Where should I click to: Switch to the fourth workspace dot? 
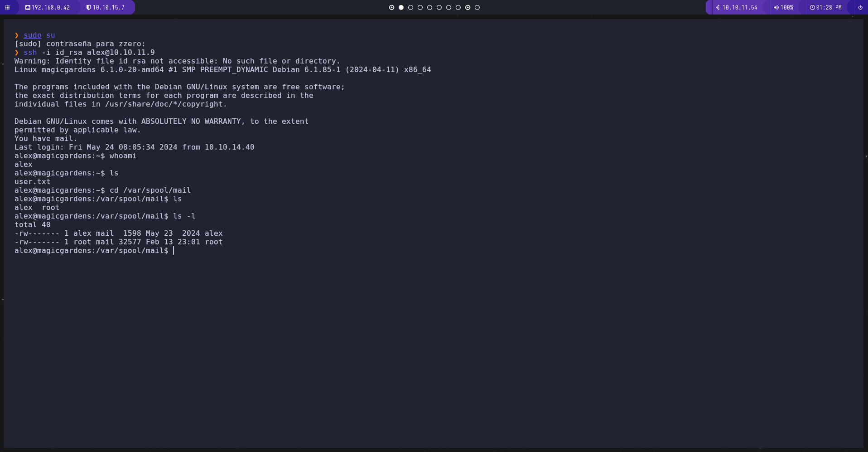point(420,8)
